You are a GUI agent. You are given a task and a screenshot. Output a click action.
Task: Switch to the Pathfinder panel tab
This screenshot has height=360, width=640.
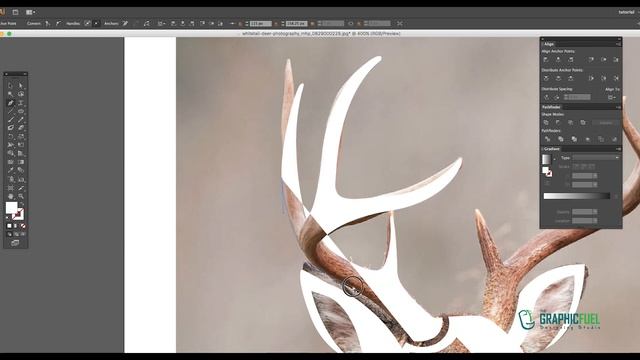[551, 107]
